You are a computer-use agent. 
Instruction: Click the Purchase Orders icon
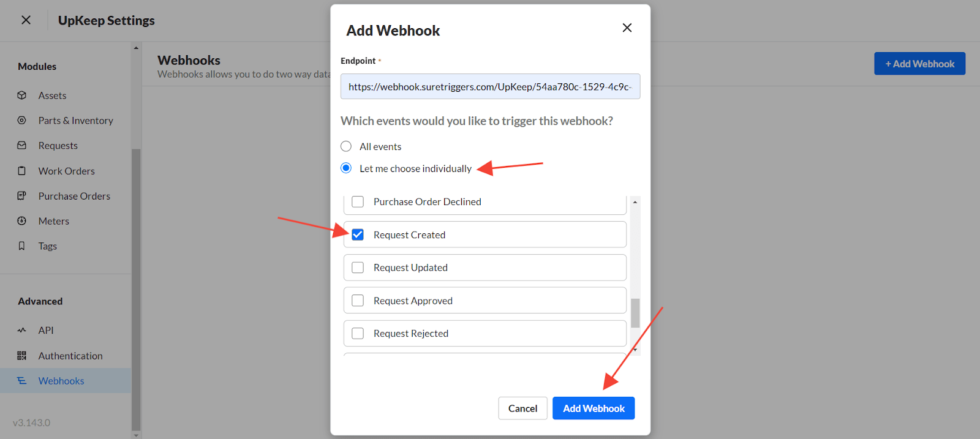coord(22,196)
